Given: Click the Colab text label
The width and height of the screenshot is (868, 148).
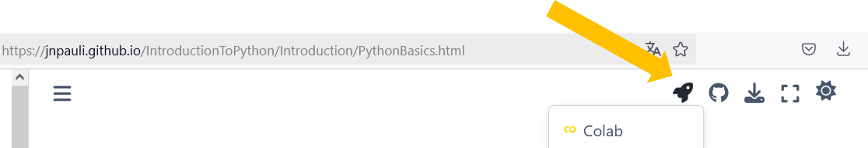Looking at the screenshot, I should click(x=603, y=131).
